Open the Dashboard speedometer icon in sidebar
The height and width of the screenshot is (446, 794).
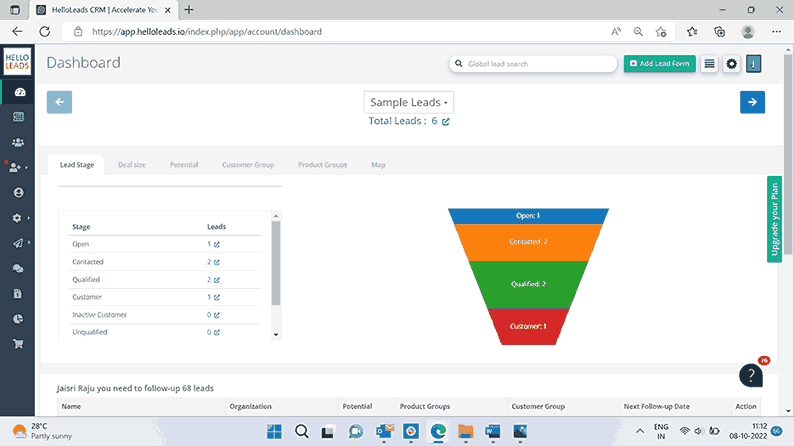pos(18,92)
